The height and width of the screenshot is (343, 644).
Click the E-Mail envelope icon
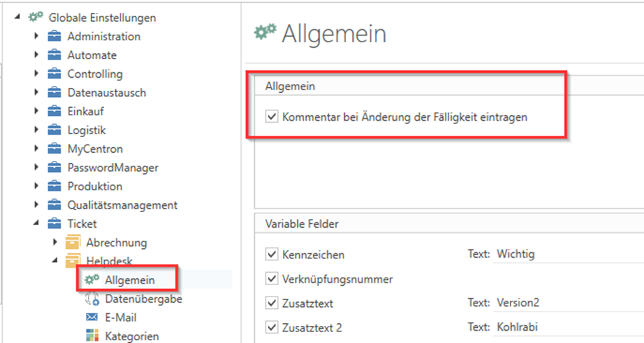(x=92, y=317)
